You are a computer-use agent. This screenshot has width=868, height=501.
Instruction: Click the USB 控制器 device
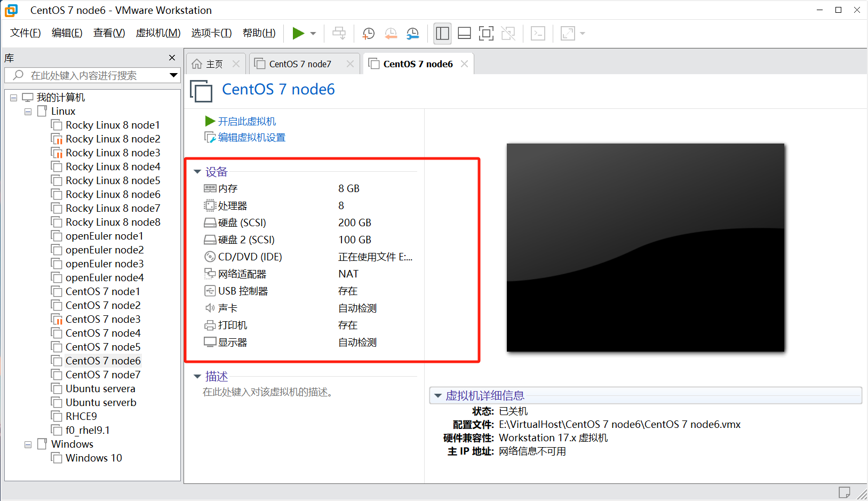243,291
